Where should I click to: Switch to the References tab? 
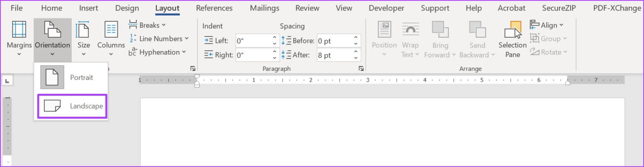point(214,8)
